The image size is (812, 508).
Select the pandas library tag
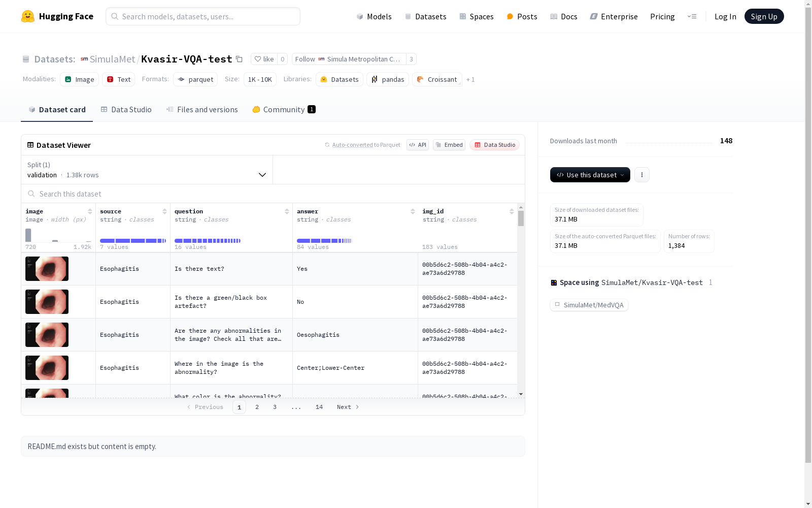[388, 79]
